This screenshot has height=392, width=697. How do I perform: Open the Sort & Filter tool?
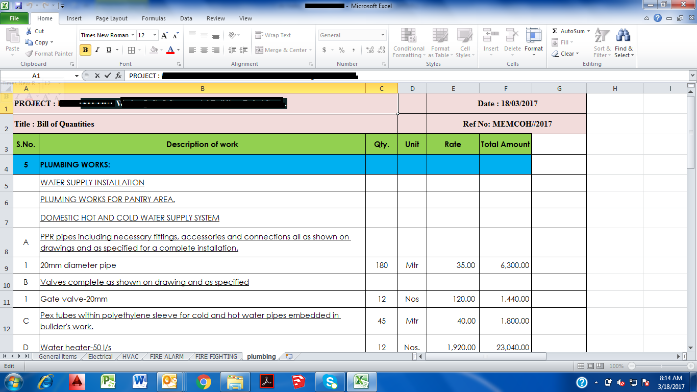602,43
